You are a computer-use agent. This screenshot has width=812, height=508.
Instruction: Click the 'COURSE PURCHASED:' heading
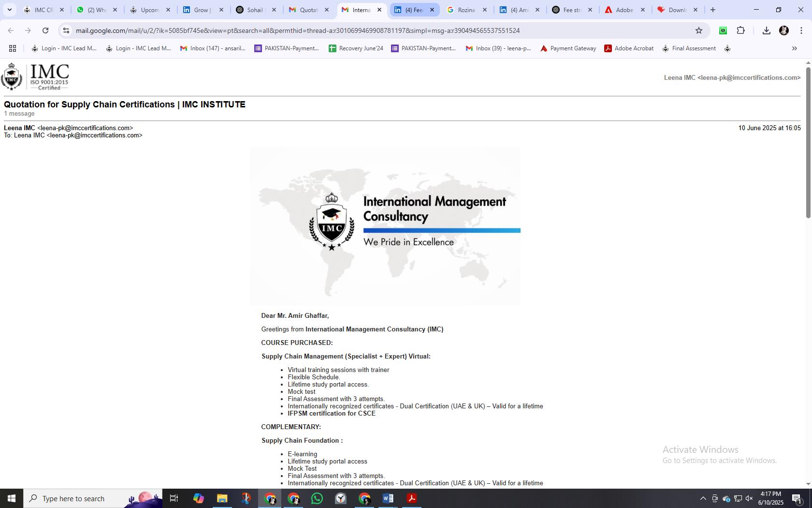[x=297, y=343]
